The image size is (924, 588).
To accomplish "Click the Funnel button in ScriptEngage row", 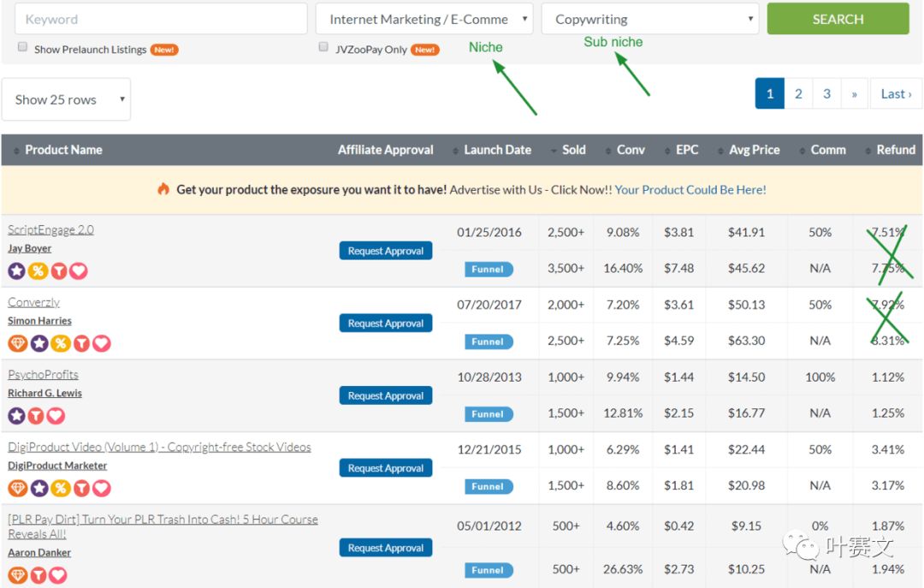I will tap(489, 269).
